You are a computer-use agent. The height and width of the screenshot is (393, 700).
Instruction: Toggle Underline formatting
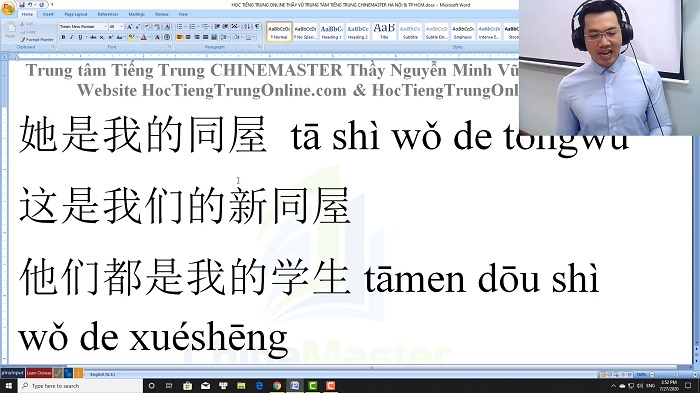click(x=80, y=37)
